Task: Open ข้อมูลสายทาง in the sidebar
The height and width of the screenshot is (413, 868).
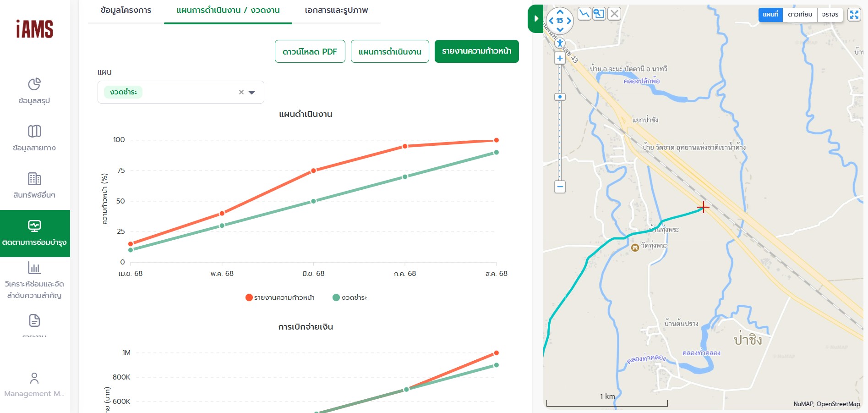Action: coord(34,138)
